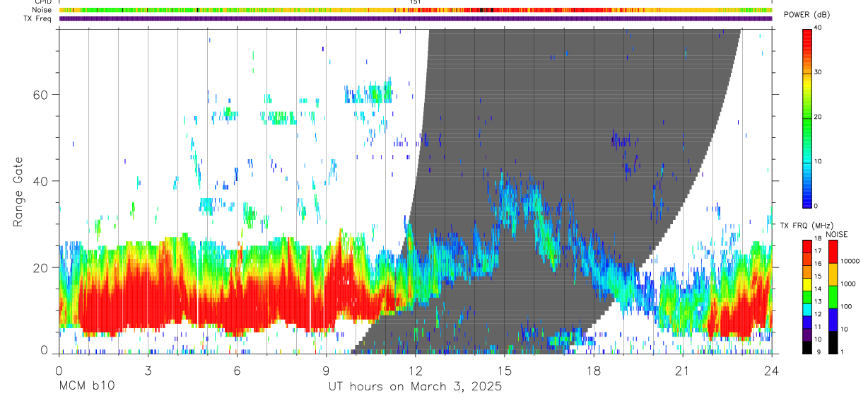Click the '30' label on the power color scale

[x=819, y=73]
